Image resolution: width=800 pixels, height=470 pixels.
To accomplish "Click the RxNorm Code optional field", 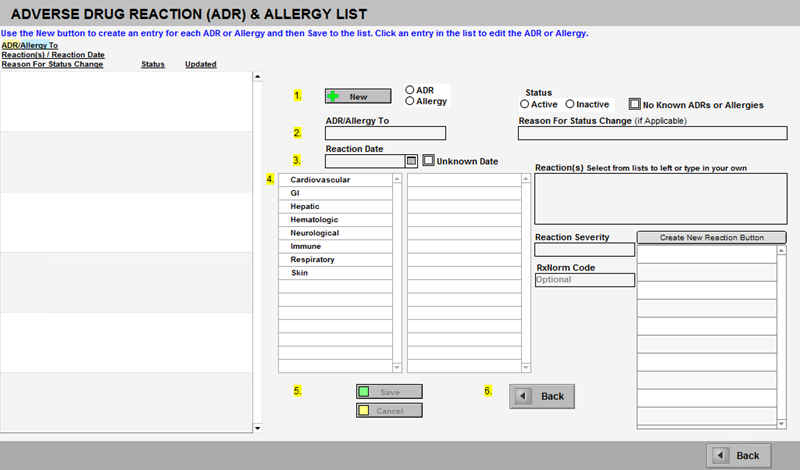I will 585,280.
